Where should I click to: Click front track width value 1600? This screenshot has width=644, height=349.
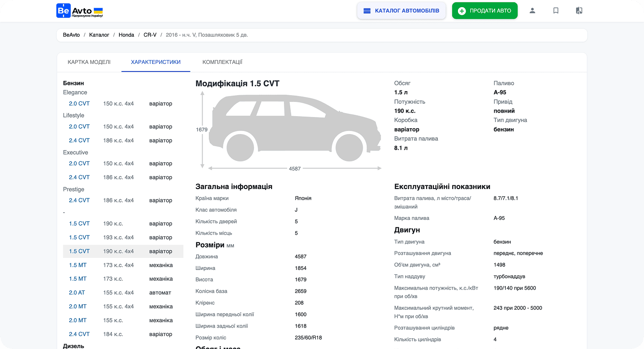(301, 315)
